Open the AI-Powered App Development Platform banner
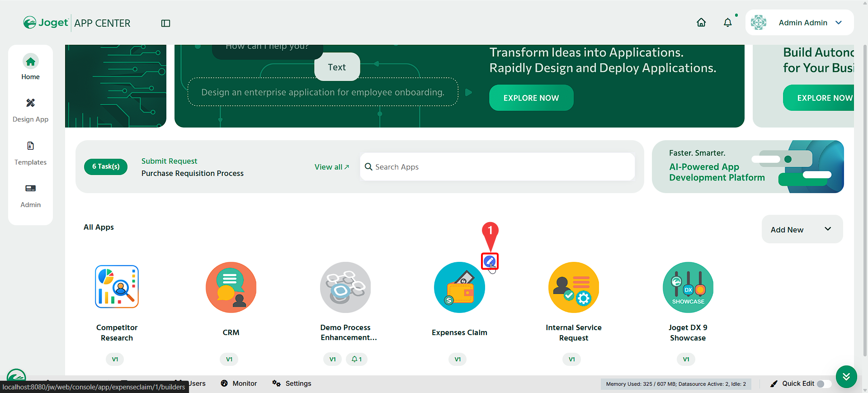 pos(748,166)
